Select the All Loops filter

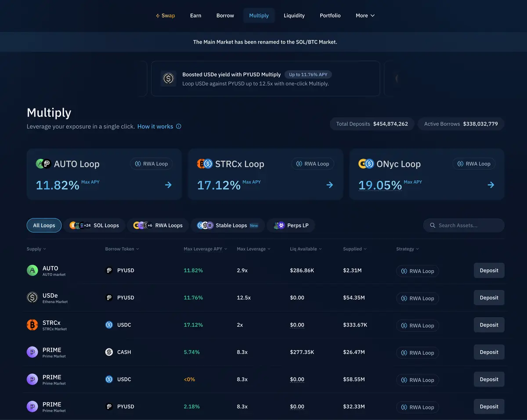click(x=44, y=225)
